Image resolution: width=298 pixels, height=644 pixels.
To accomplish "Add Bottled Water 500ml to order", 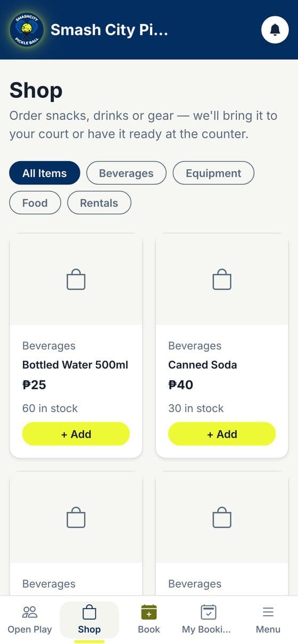I will 76,434.
